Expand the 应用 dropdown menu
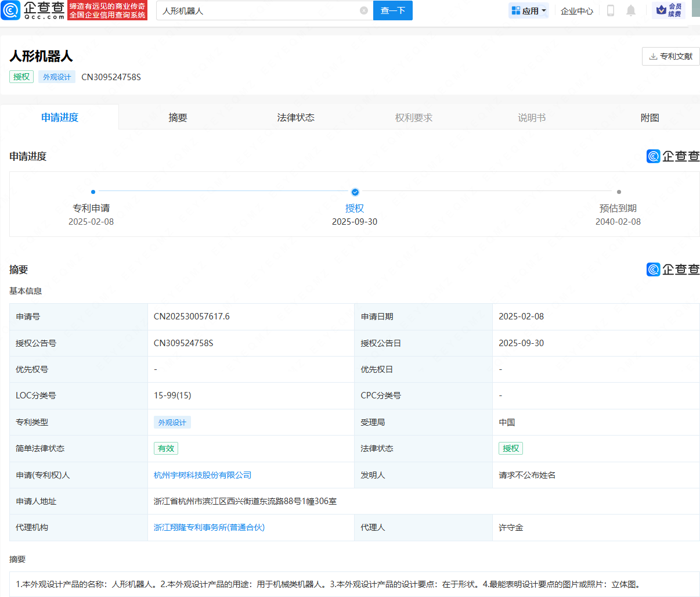The image size is (700, 597). pyautogui.click(x=529, y=10)
